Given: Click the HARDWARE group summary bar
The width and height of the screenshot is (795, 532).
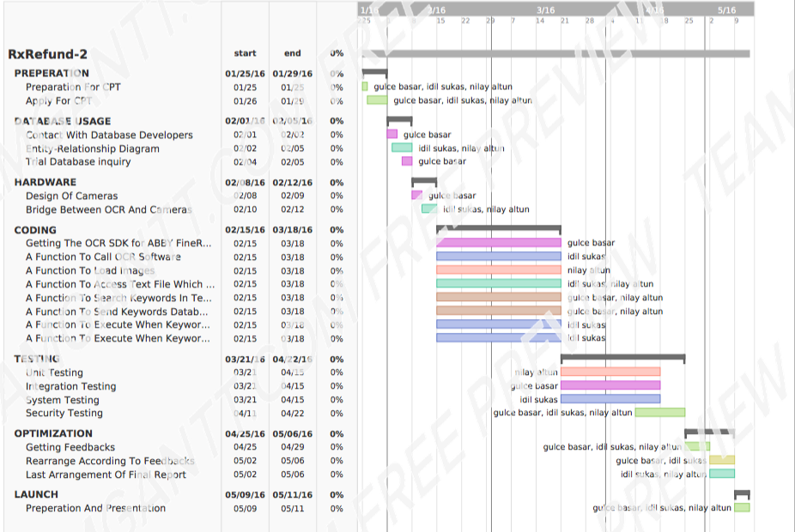Looking at the screenshot, I should coord(424,181).
